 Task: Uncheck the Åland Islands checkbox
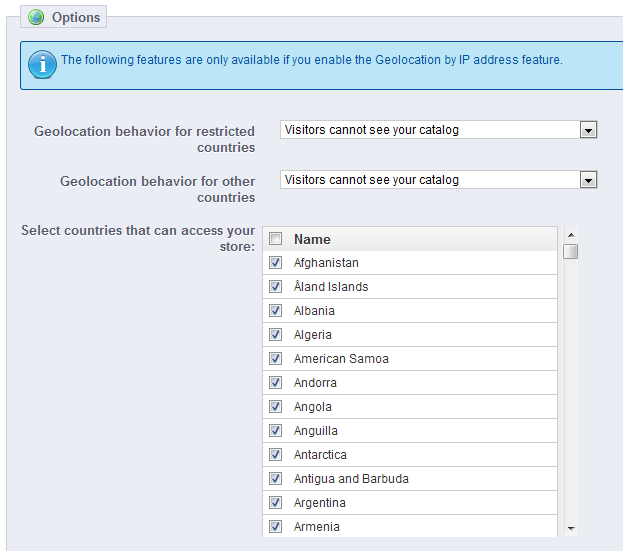(275, 286)
